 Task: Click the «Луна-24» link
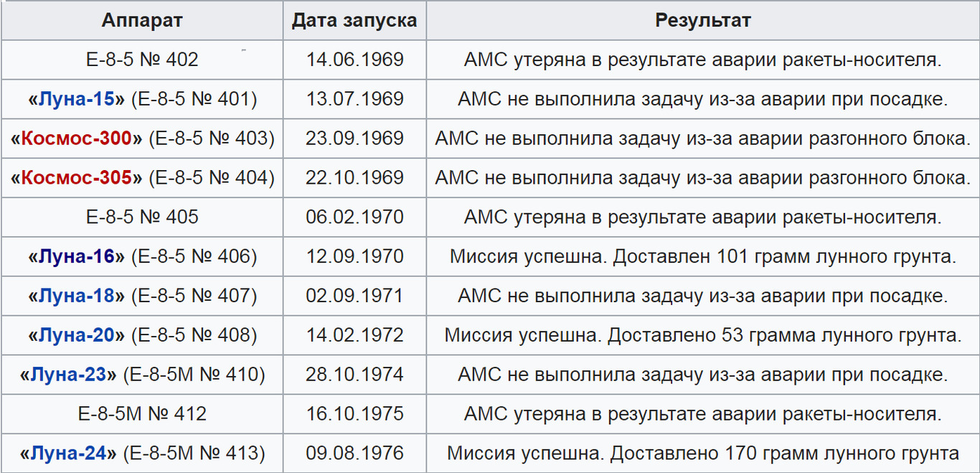pyautogui.click(x=68, y=454)
